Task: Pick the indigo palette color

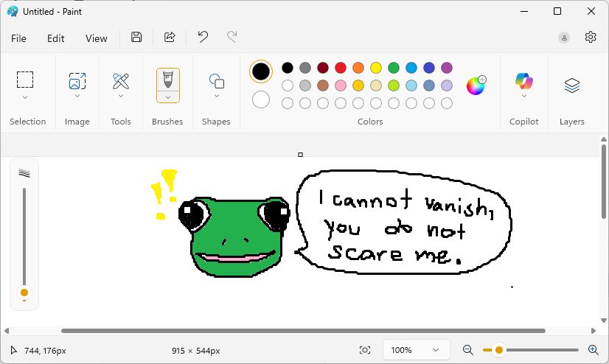Action: [429, 68]
